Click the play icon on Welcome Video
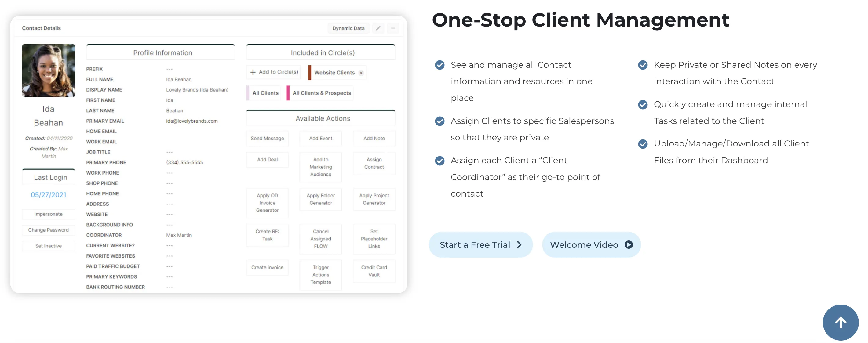Screen dimensions: 868x343 (x=629, y=245)
